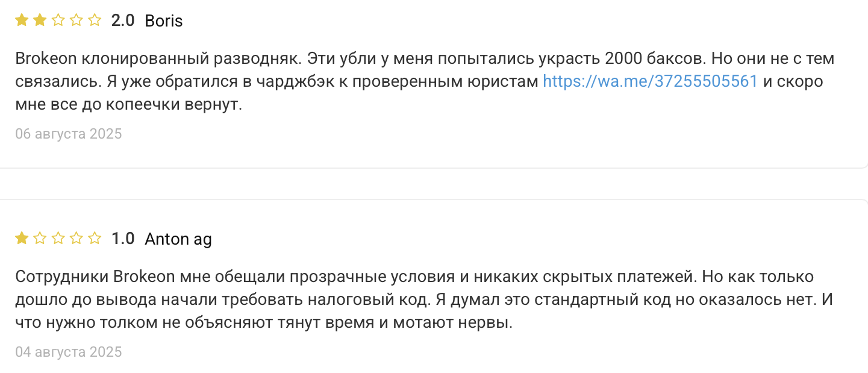The height and width of the screenshot is (373, 868).
Task: Click the third star in Anton ag's rating
Action: (x=58, y=239)
